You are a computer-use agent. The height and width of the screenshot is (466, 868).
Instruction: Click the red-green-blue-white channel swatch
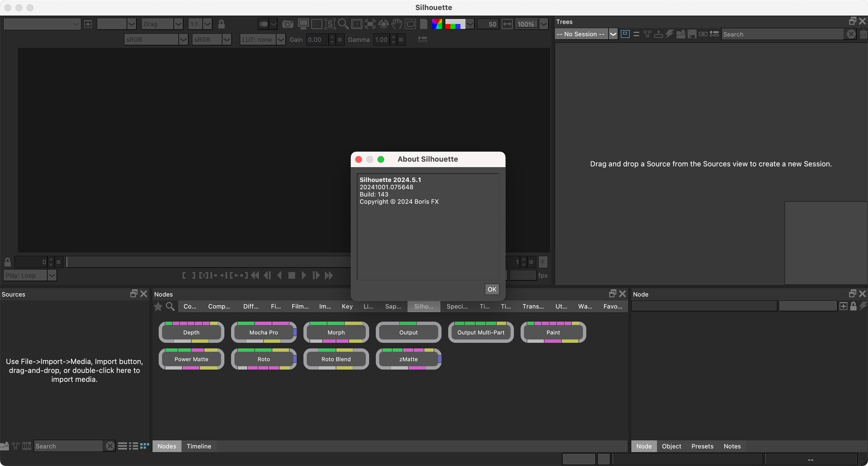pos(455,24)
